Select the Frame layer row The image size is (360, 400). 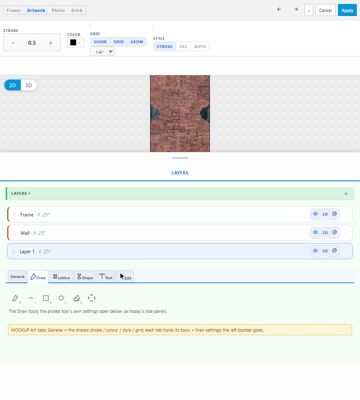180,214
